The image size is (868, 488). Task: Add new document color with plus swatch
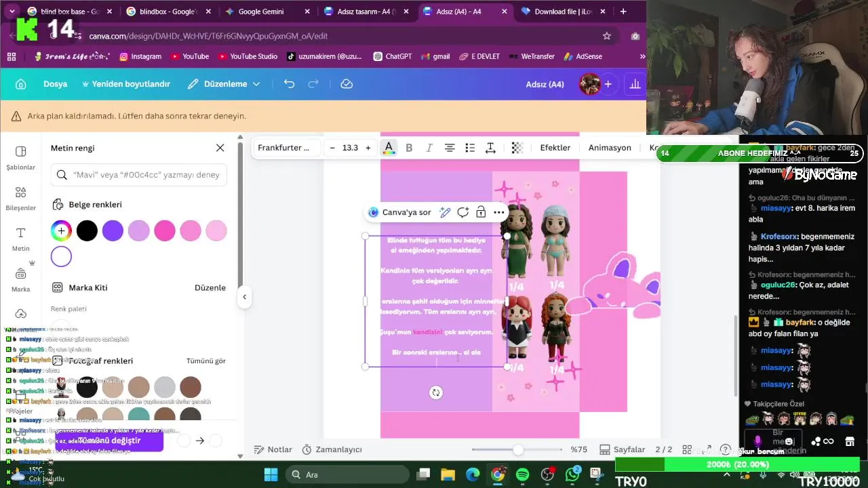click(61, 231)
